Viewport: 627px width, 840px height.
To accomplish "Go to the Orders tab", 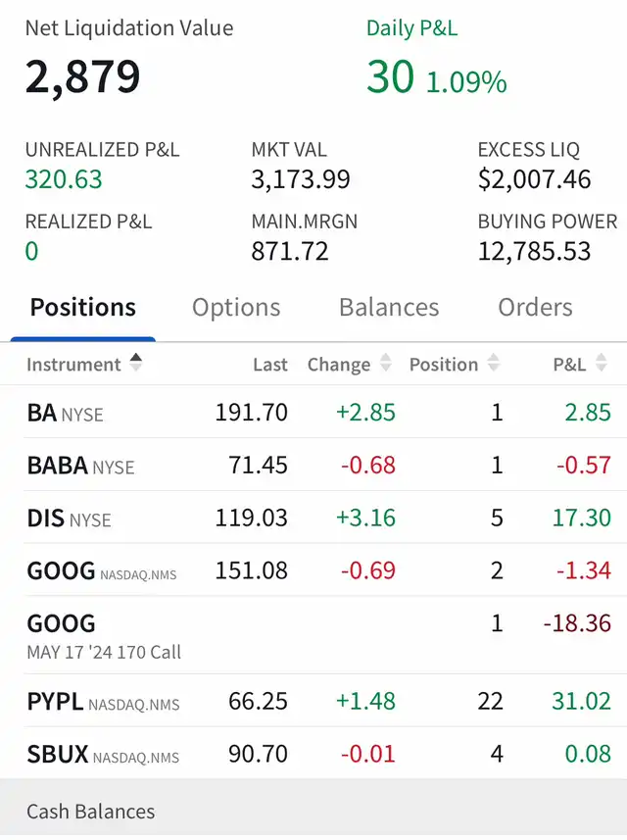I will pos(535,308).
